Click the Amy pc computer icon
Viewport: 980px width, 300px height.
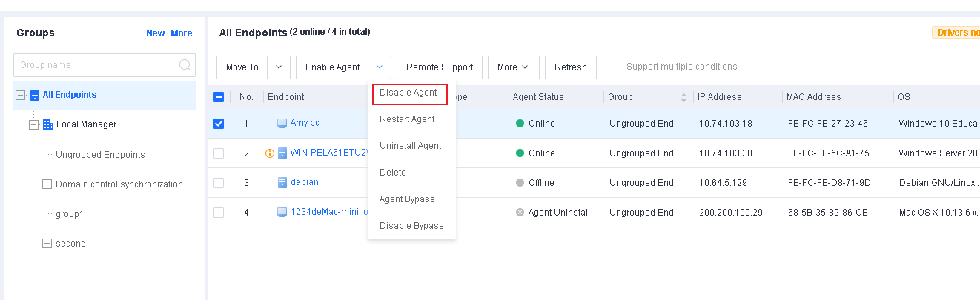click(x=282, y=124)
